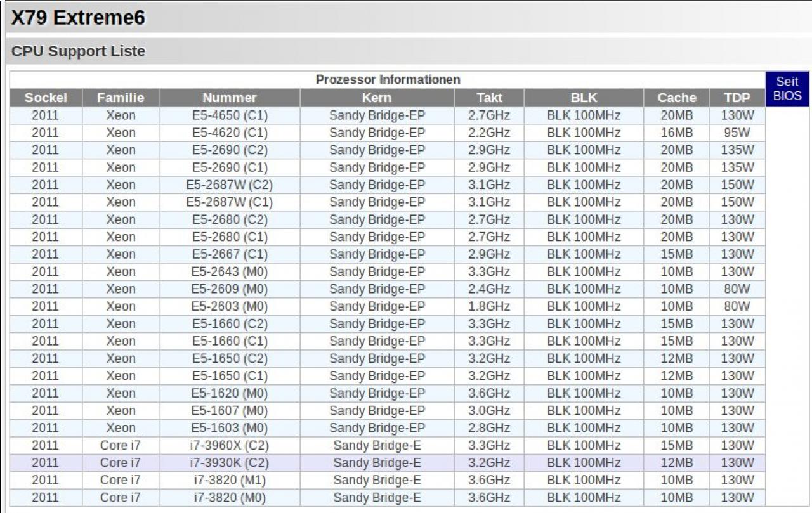The image size is (812, 513).
Task: Select the i7-3930K (C2) cell
Action: coord(230,462)
